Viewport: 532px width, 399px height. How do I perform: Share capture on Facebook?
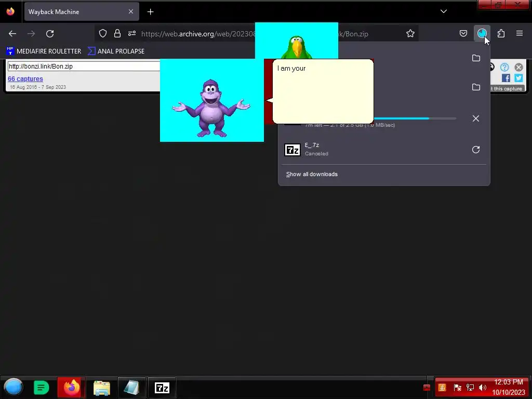506,78
